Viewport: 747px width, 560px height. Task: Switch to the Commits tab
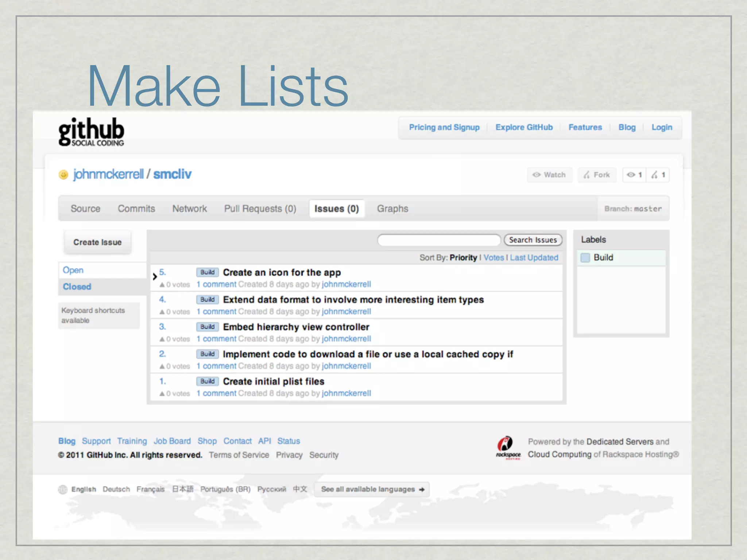click(x=136, y=209)
